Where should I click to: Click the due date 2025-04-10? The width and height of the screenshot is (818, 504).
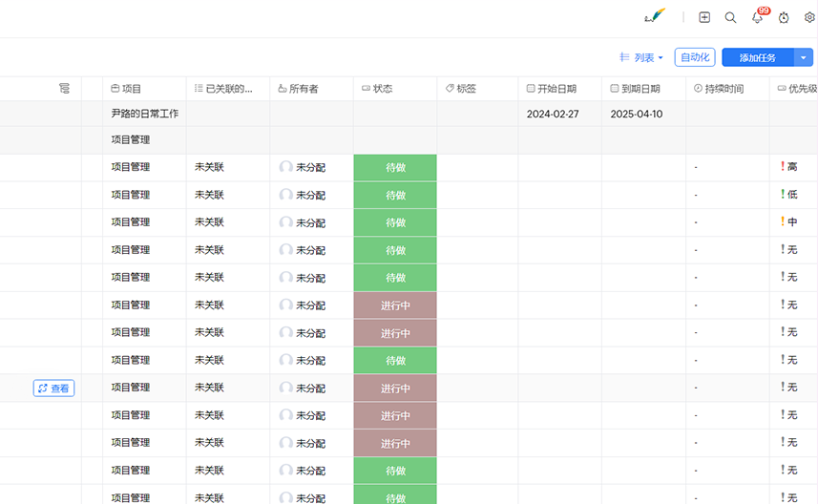[x=637, y=114]
